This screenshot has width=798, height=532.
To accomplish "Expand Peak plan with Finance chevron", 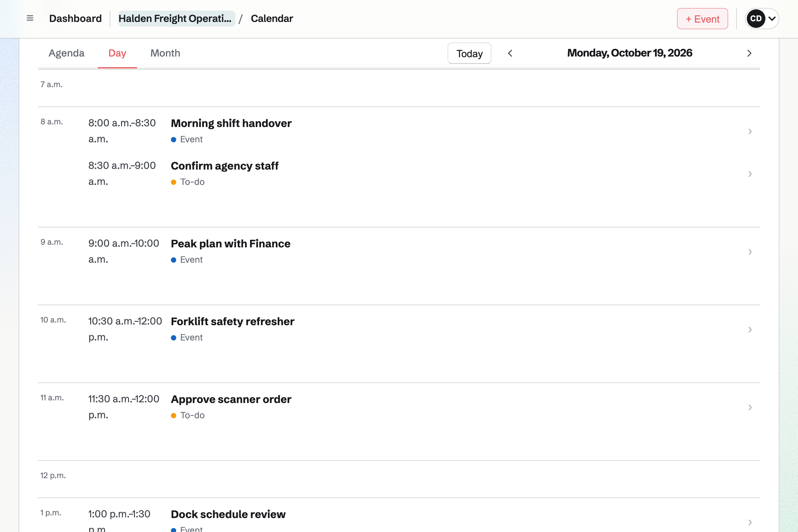I will pyautogui.click(x=750, y=252).
